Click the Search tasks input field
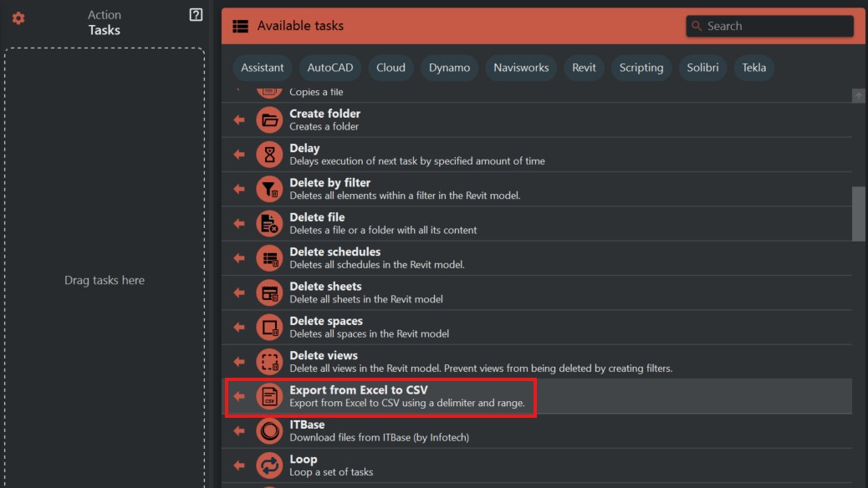The width and height of the screenshot is (868, 488). point(777,26)
